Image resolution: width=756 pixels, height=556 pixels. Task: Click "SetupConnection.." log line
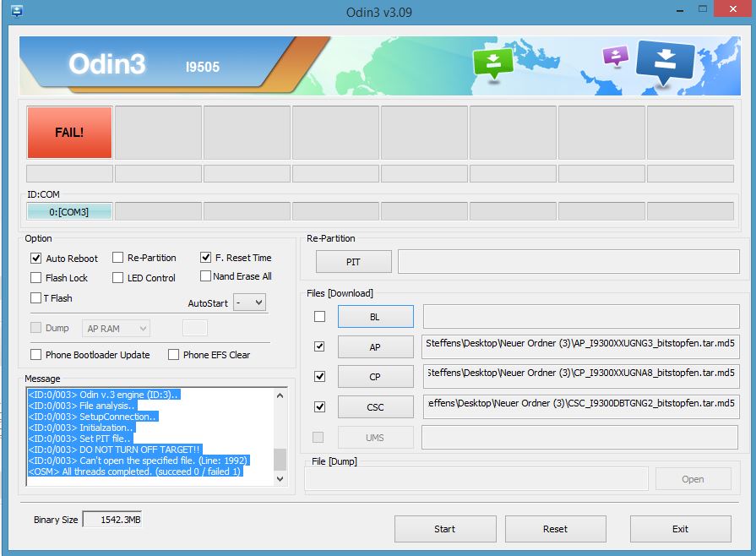tap(93, 417)
